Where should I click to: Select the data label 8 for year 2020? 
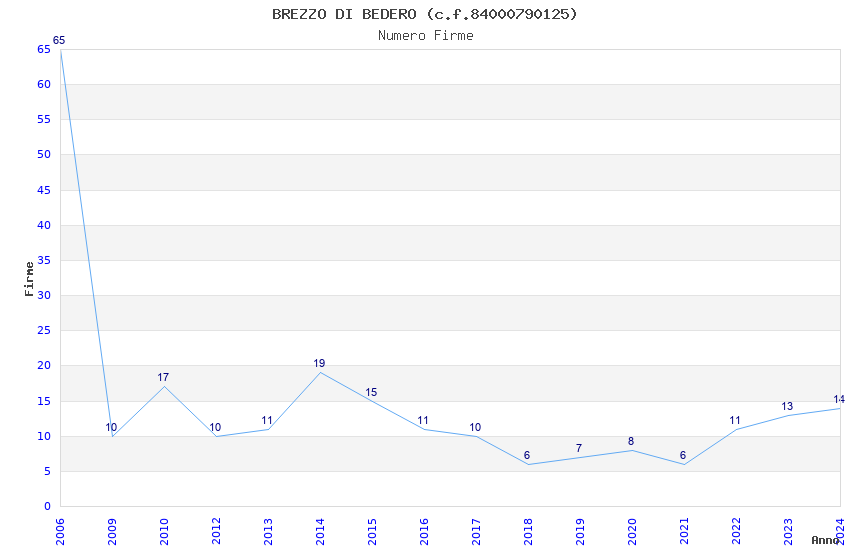coord(631,442)
